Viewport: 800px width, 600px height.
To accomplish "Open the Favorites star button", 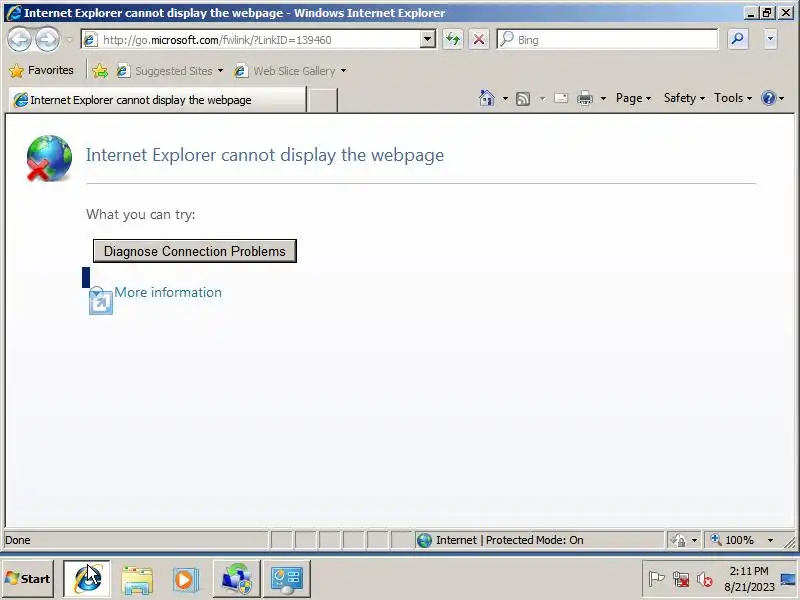I will point(41,70).
